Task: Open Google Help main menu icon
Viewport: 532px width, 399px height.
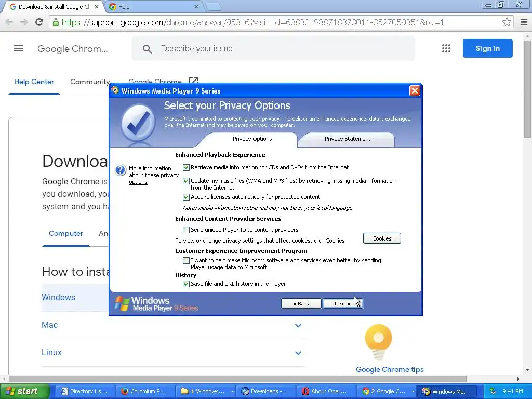Action: [x=19, y=48]
